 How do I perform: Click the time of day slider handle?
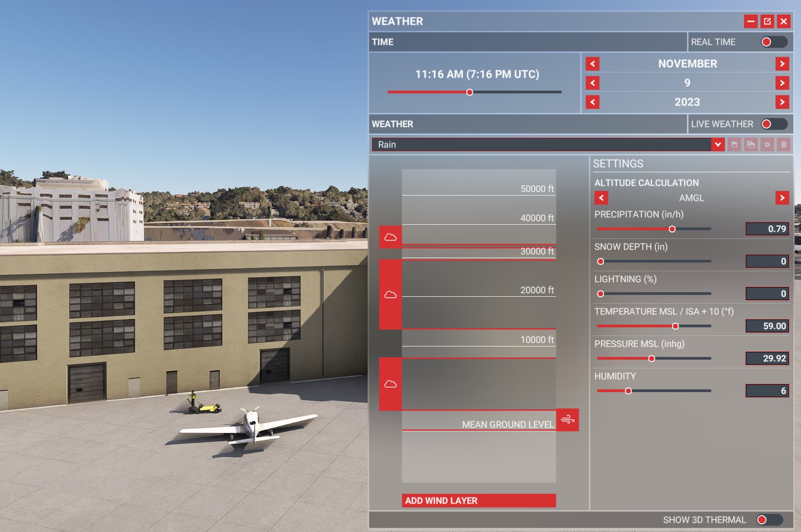click(x=469, y=92)
